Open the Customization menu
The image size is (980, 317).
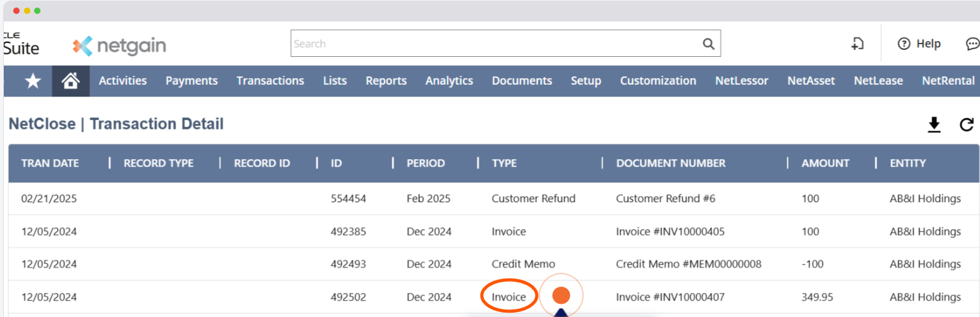[658, 81]
